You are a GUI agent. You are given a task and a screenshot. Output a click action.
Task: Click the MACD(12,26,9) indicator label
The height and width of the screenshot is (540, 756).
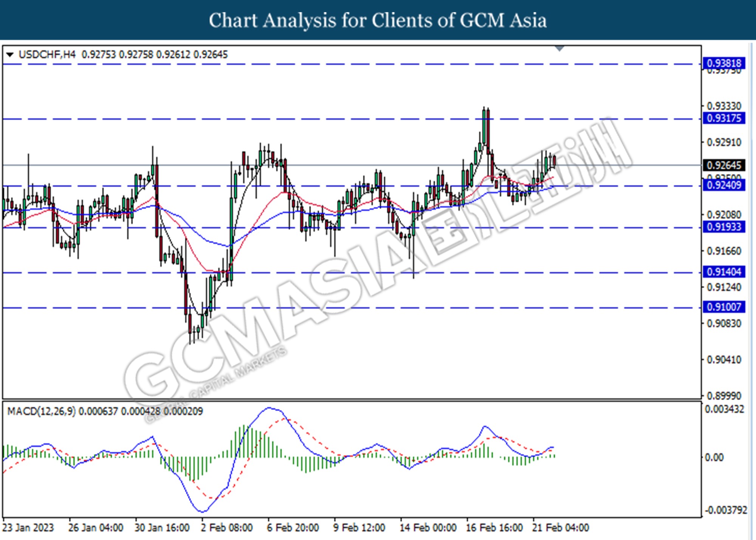pos(42,411)
